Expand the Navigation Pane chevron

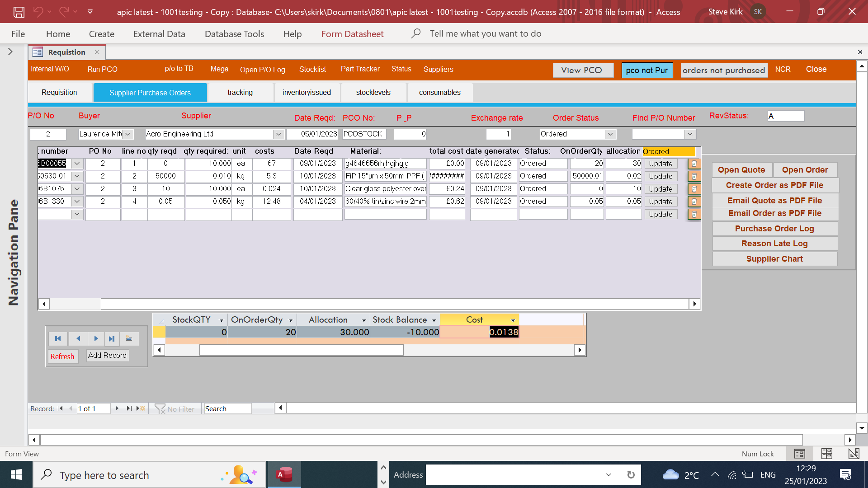tap(10, 52)
